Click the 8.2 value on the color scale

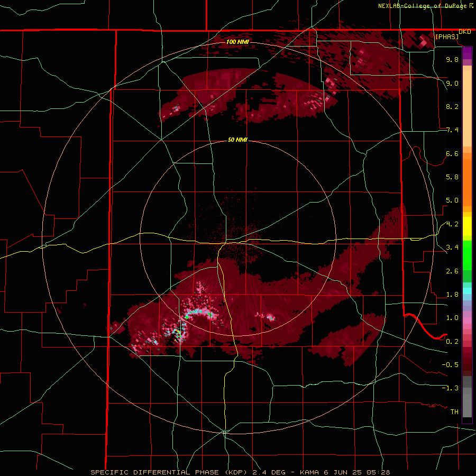pos(452,106)
